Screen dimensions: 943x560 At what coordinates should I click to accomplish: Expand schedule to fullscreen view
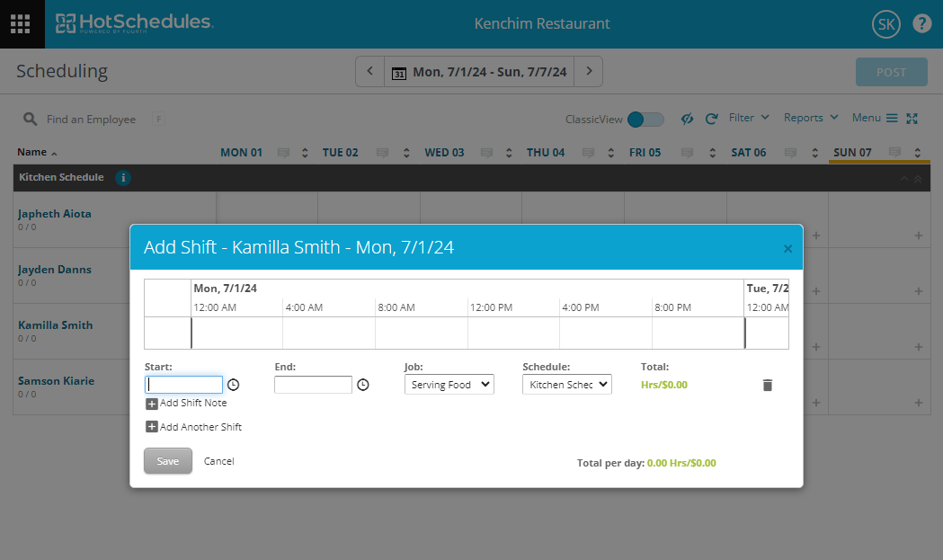pyautogui.click(x=912, y=118)
